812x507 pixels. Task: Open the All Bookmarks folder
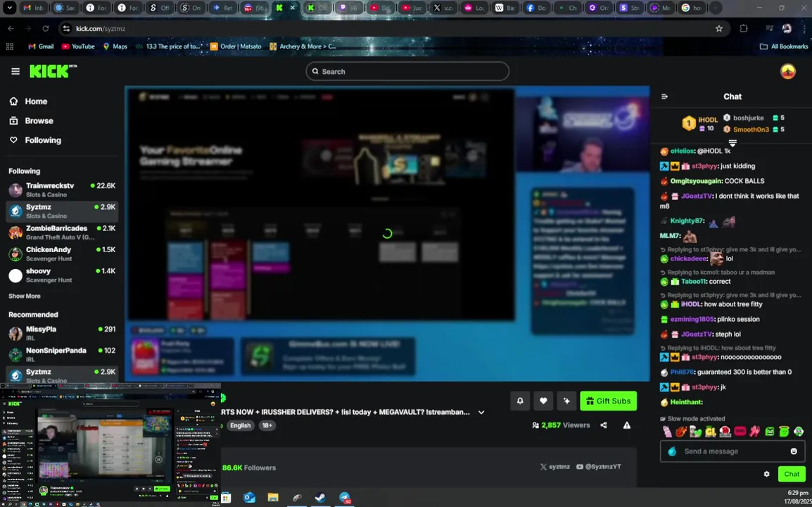click(784, 46)
